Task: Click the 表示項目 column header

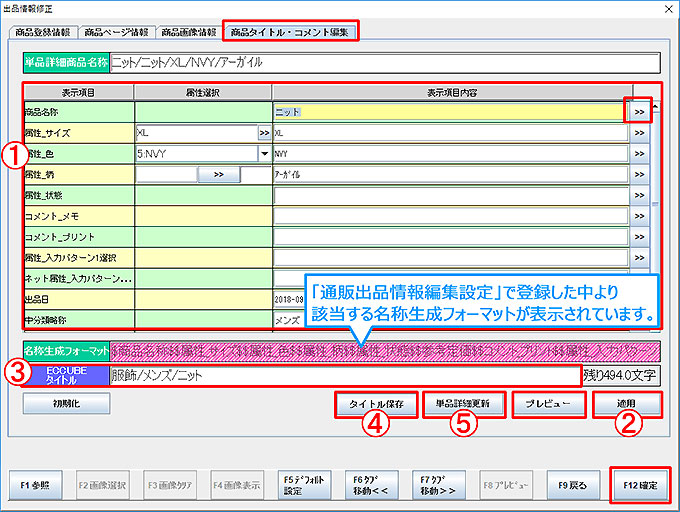Action: coord(78,93)
